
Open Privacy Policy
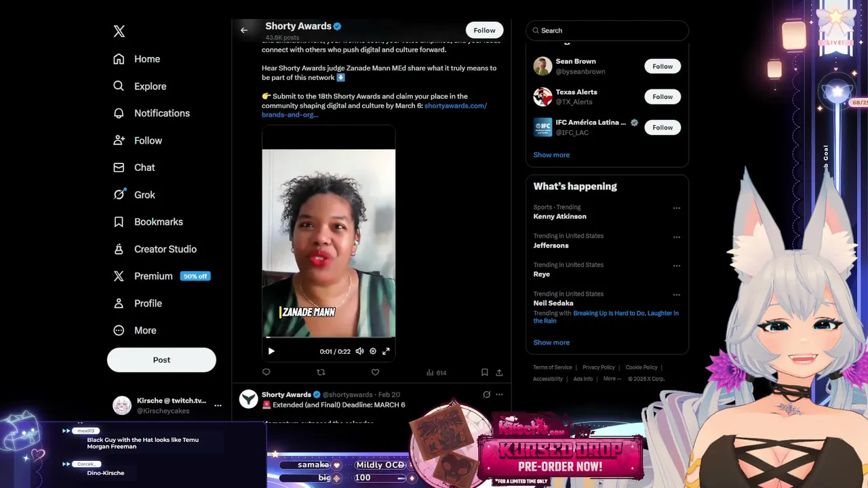point(599,367)
